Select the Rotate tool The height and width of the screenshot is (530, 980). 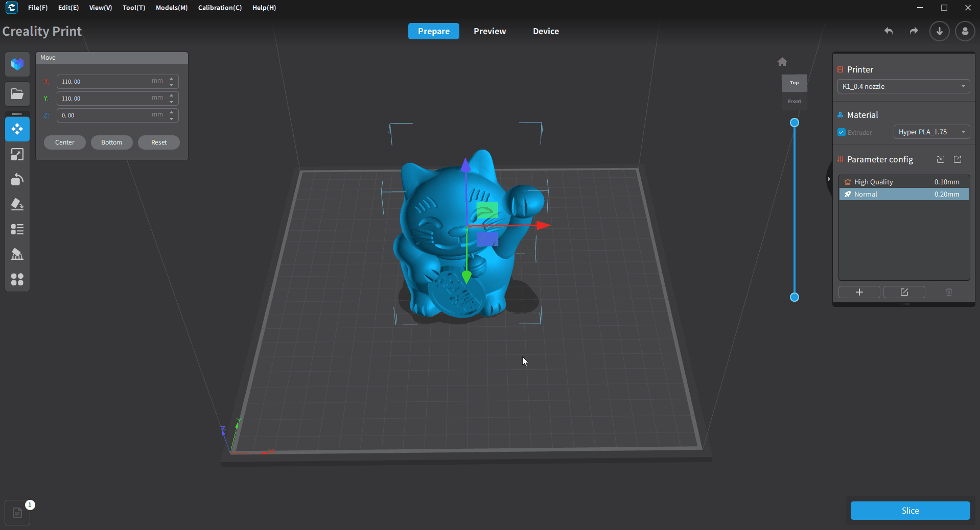[17, 179]
